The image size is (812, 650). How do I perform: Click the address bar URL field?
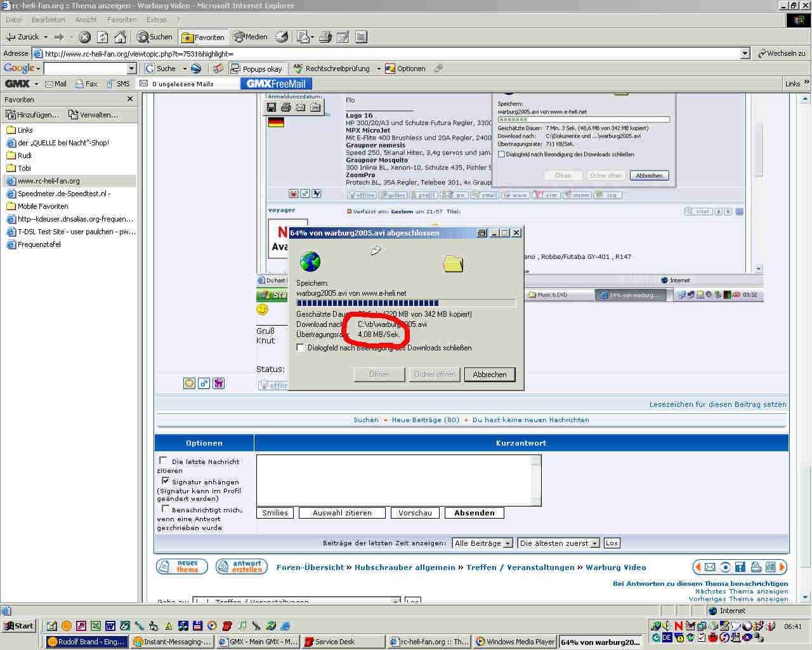[391, 53]
